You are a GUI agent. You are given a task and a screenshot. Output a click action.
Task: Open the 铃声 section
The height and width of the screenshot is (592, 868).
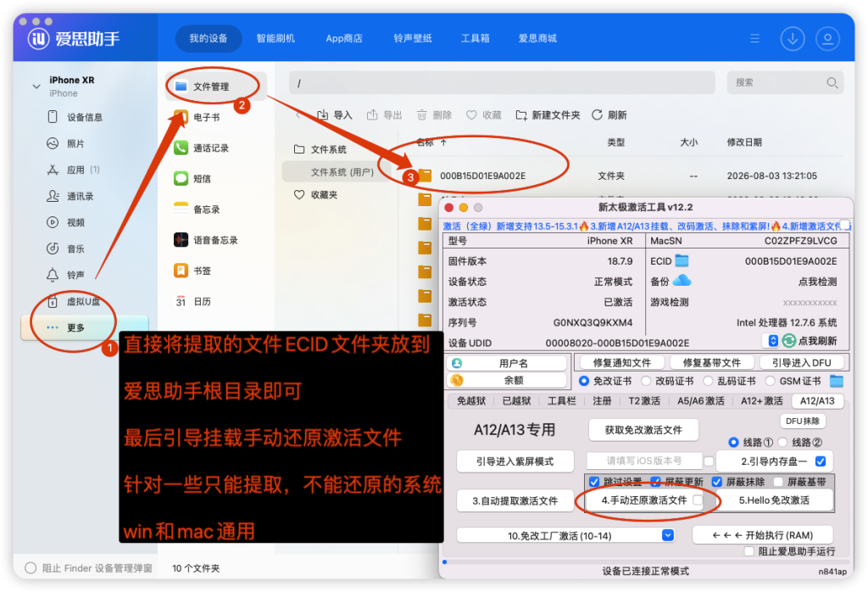click(75, 275)
